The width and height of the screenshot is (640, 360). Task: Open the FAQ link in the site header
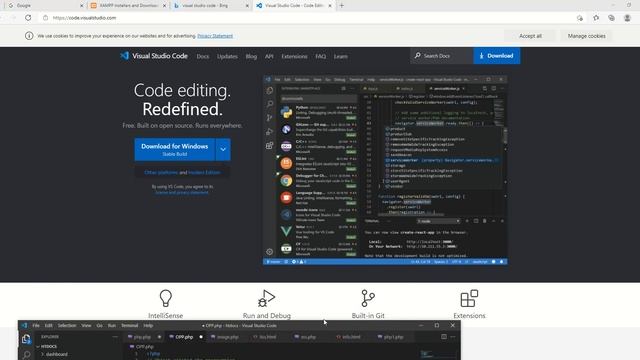(320, 56)
